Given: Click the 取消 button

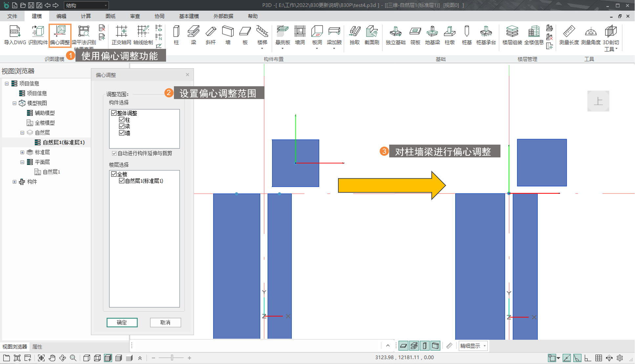Looking at the screenshot, I should (x=165, y=322).
